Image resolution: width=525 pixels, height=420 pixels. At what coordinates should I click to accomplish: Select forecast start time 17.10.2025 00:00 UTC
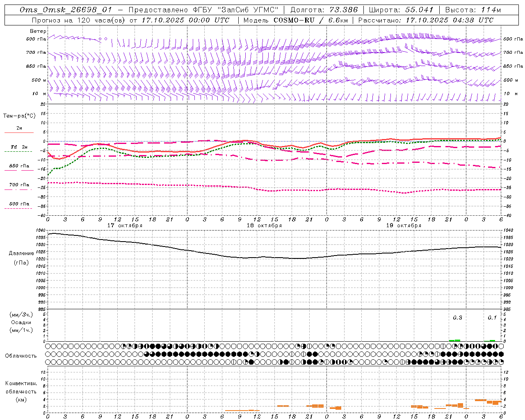point(185,20)
